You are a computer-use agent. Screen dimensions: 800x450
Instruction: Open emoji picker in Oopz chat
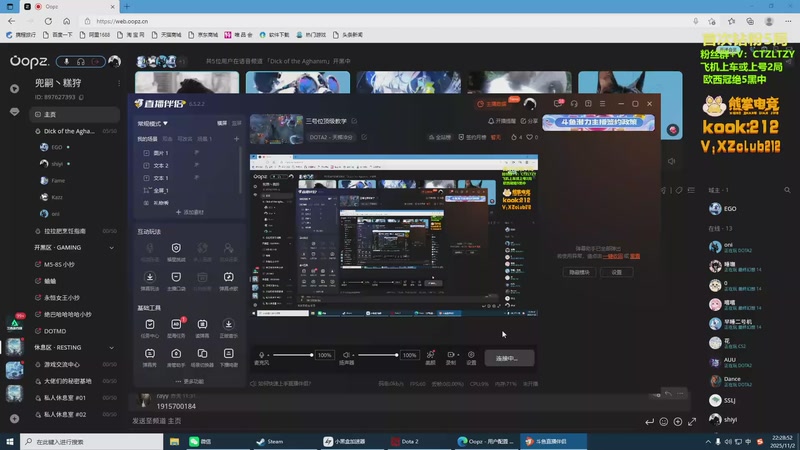663,421
